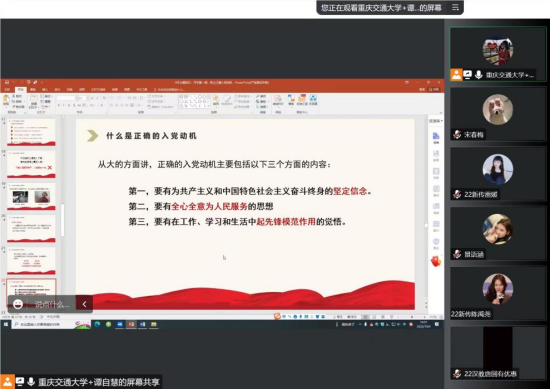Click the PowerPoint icon on the taskbar
Screen dimensions: 551x389
pyautogui.click(x=131, y=324)
